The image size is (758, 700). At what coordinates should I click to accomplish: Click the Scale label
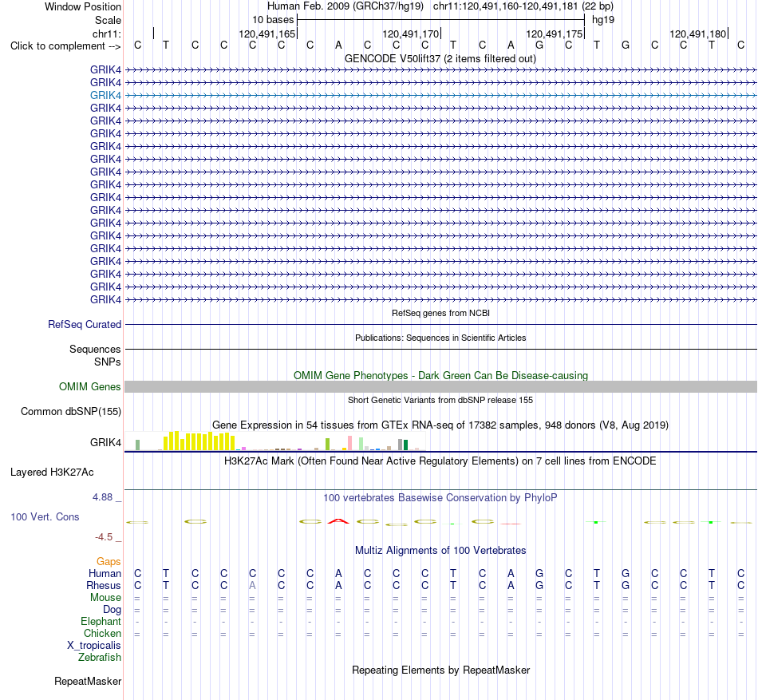[108, 20]
